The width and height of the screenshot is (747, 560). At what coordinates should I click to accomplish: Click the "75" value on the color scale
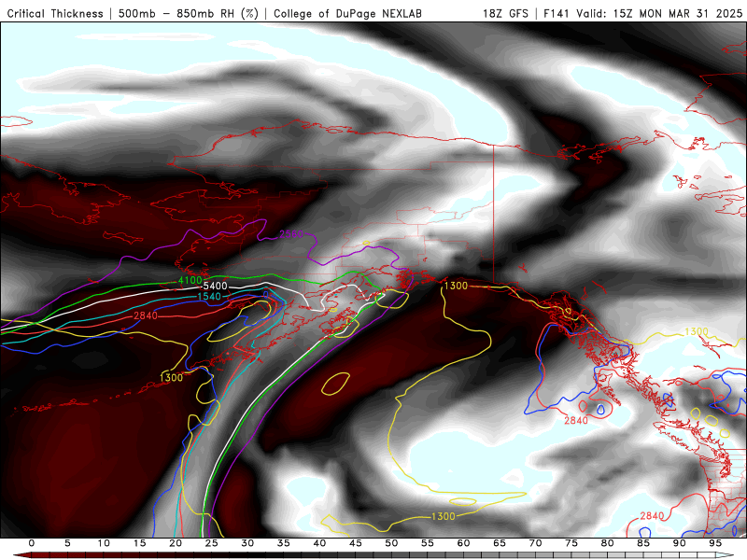click(x=571, y=543)
